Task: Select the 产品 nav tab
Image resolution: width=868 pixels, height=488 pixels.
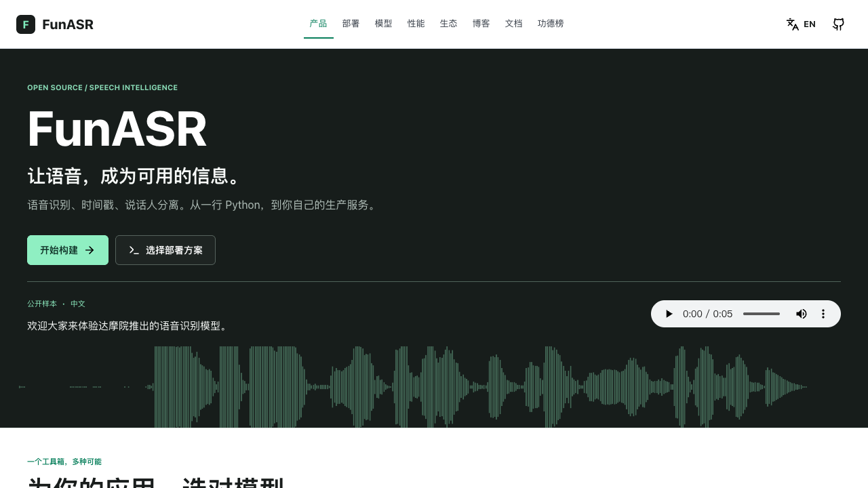Action: [319, 24]
